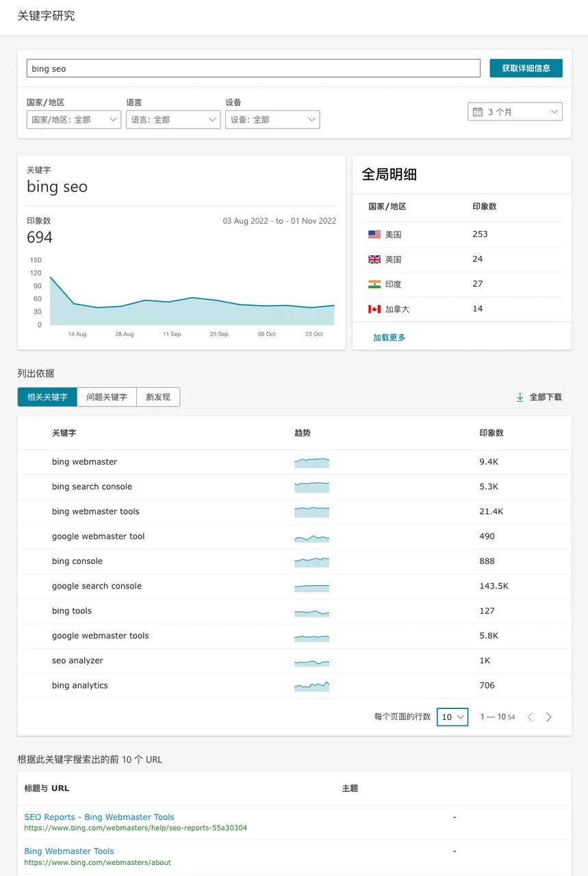588x876 pixels.
Task: Open the 国家/地区 dropdown filter
Action: [x=74, y=119]
